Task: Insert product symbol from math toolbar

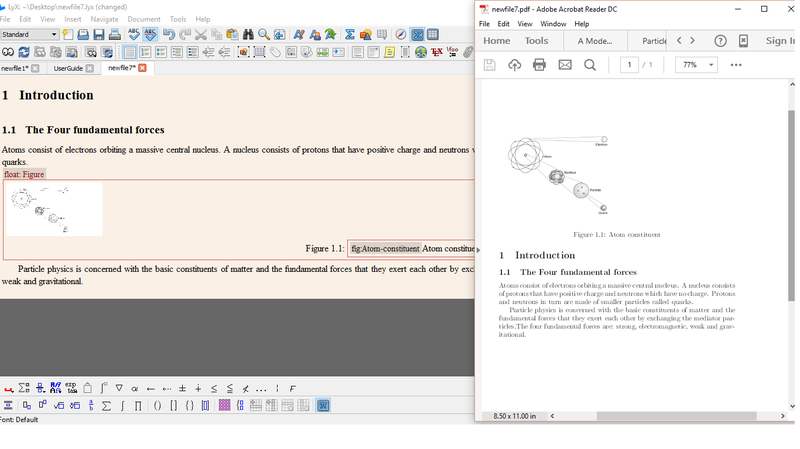Action: tap(138, 406)
